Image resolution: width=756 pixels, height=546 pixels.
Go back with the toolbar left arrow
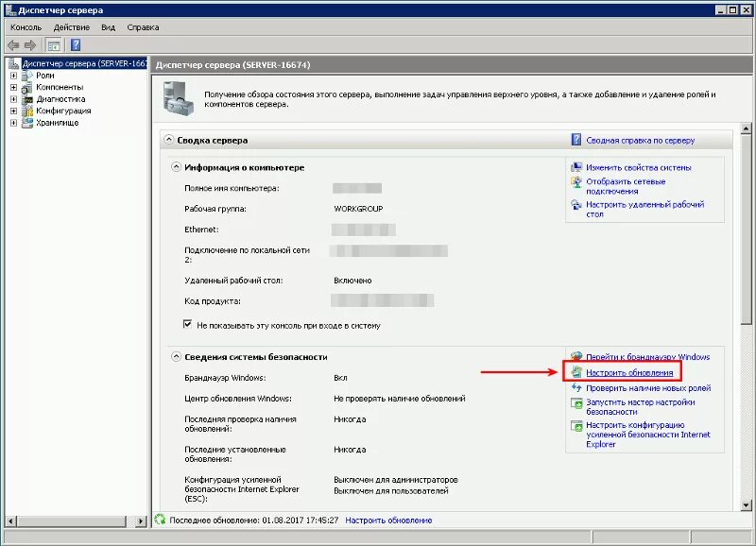pos(13,45)
